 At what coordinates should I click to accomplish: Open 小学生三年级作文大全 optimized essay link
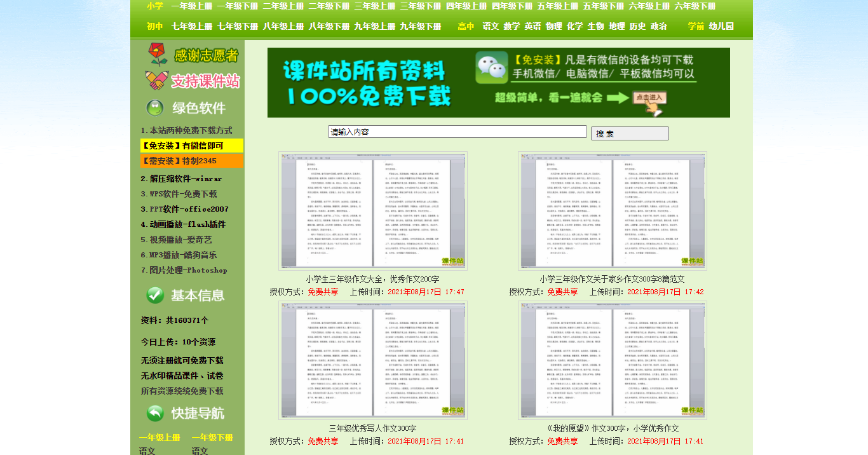coord(372,276)
